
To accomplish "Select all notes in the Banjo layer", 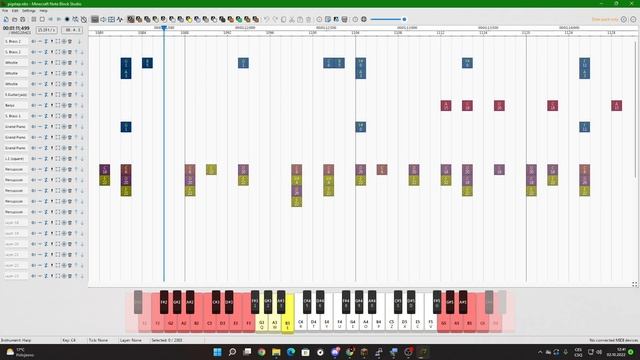I will click(x=58, y=105).
